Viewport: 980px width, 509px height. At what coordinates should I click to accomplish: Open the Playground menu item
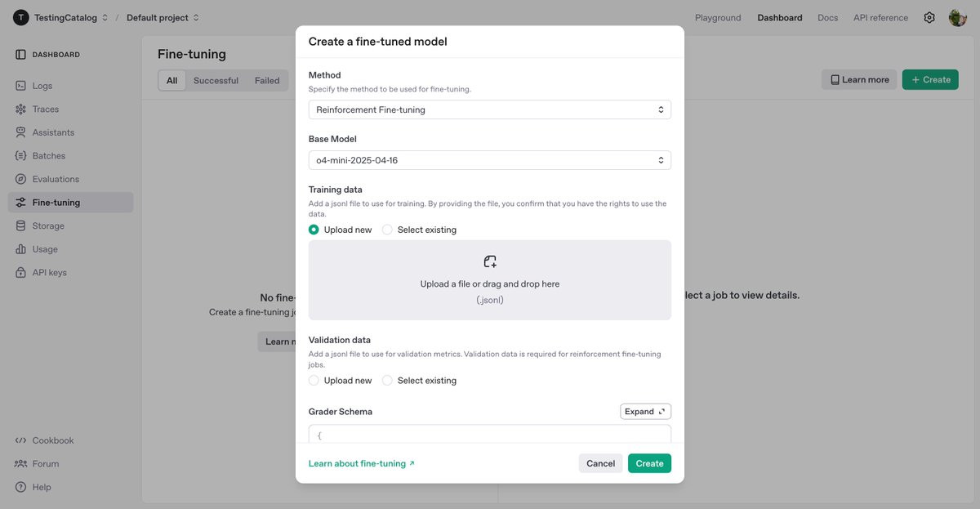click(718, 17)
